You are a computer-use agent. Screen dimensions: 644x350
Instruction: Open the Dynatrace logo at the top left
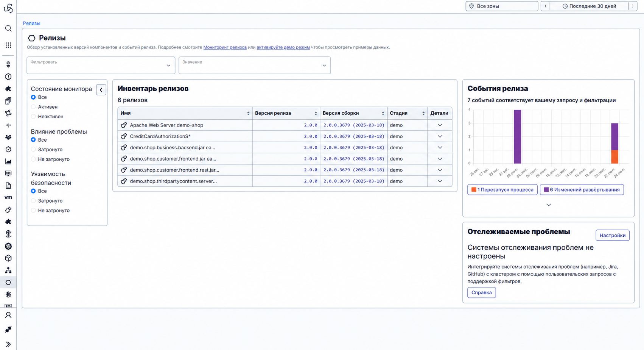(8, 8)
